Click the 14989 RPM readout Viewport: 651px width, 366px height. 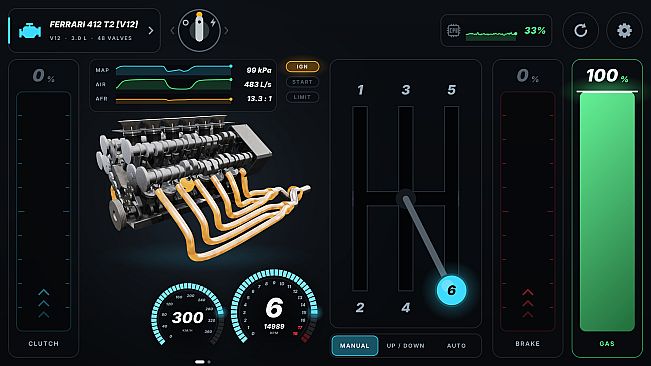pos(274,327)
